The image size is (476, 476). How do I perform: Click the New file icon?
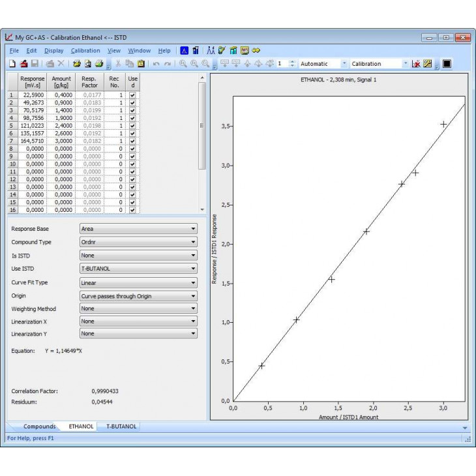point(12,64)
